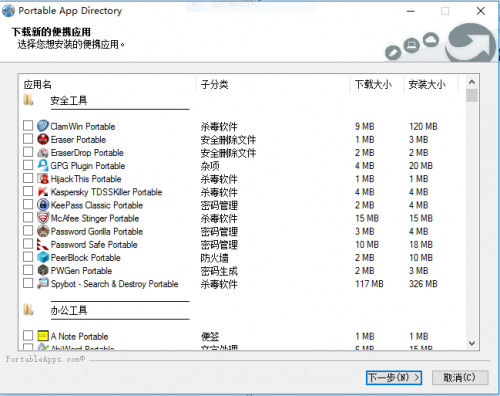Click the 120 MB install size cell
The image size is (500, 396).
tap(423, 127)
